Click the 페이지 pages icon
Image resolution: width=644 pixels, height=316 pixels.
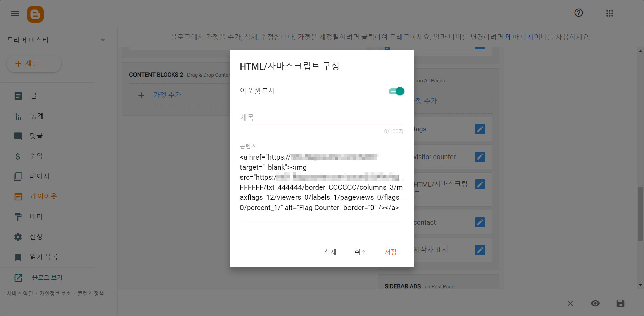tap(18, 177)
